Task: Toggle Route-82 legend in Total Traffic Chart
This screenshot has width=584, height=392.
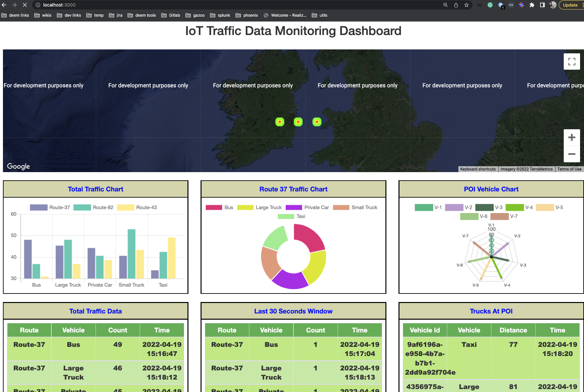Action: point(94,207)
